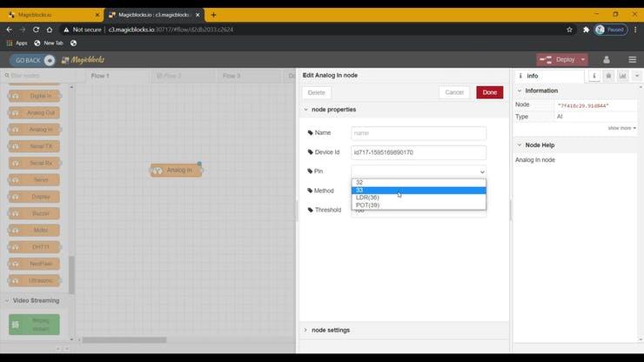Select the Analog In node on canvas

tap(177, 170)
